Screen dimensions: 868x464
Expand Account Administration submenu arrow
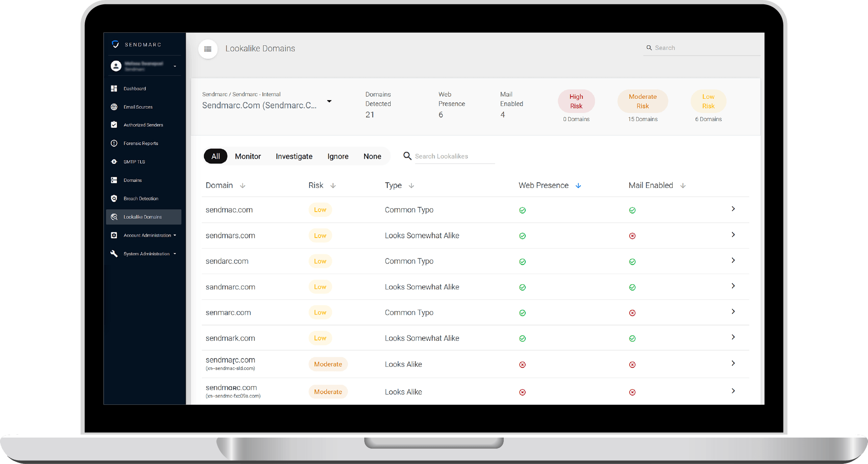[x=175, y=235]
